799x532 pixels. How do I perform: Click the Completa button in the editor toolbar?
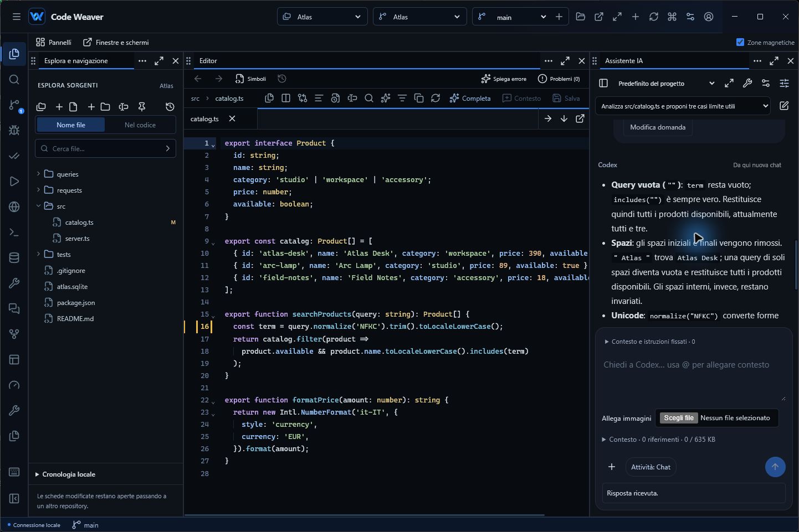pos(470,99)
